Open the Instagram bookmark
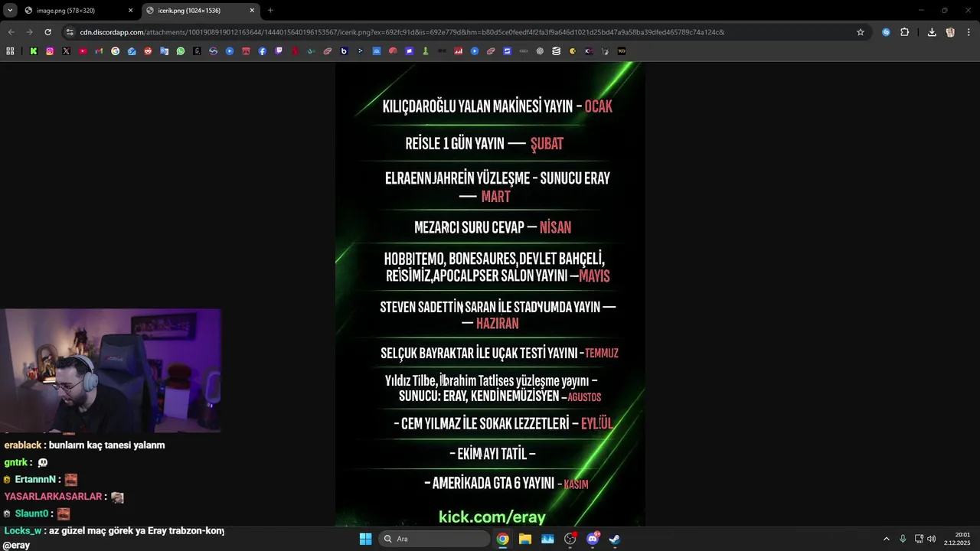This screenshot has height=551, width=980. point(50,51)
